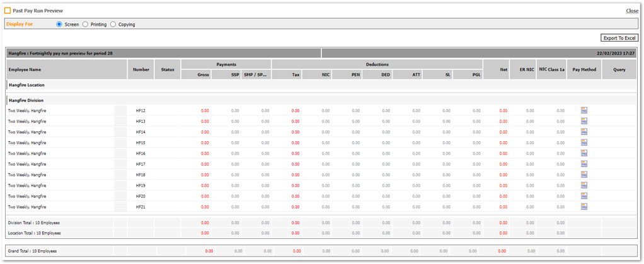Click the Grand Total 10 Employees row
Viewport: 644px width, 264px height.
[32, 251]
